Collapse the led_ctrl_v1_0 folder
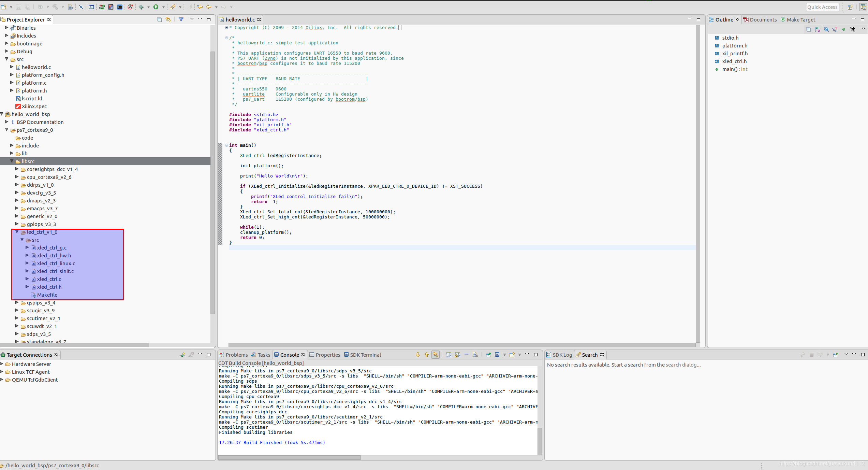The image size is (868, 470). click(17, 232)
